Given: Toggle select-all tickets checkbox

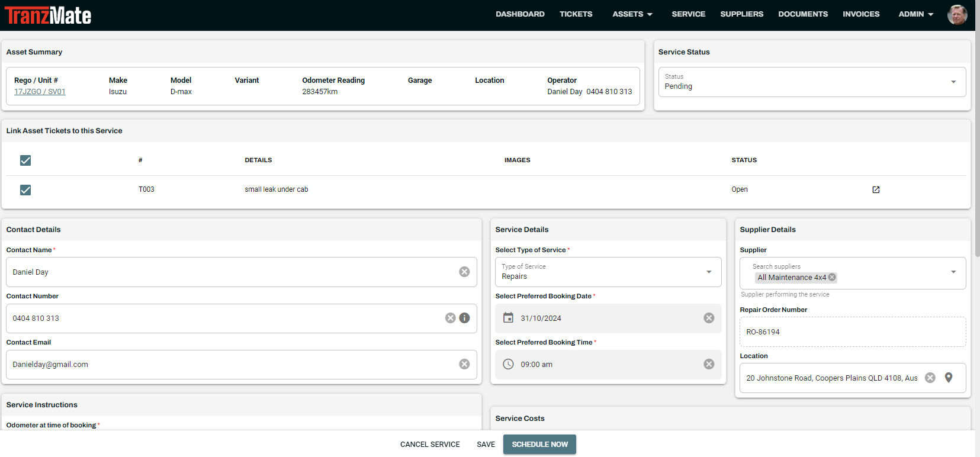Looking at the screenshot, I should (25, 160).
